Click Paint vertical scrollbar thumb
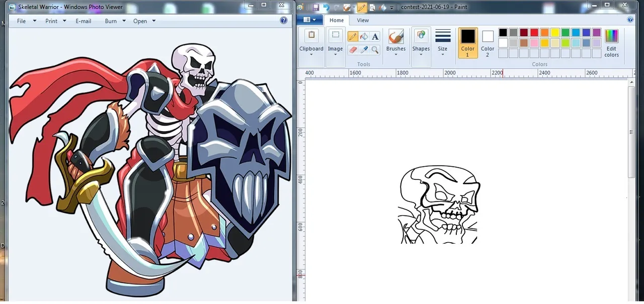The image size is (644, 304). coord(632,132)
